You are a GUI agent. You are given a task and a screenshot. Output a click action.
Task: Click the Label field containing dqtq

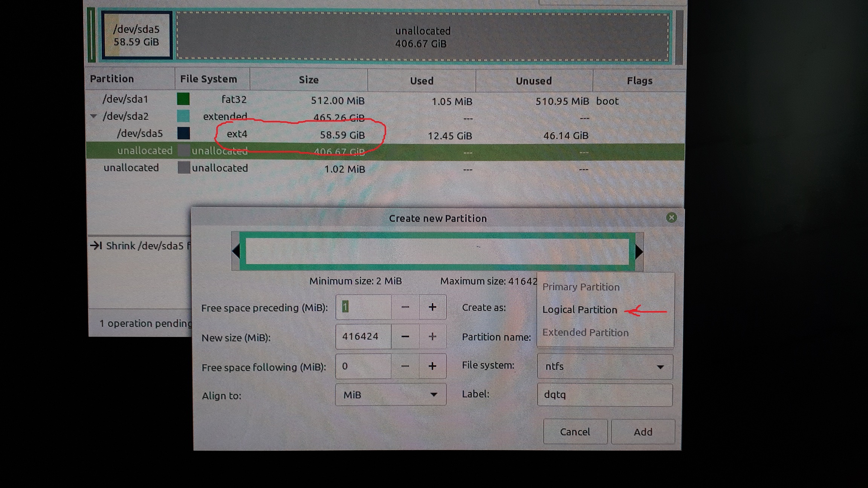(x=605, y=395)
